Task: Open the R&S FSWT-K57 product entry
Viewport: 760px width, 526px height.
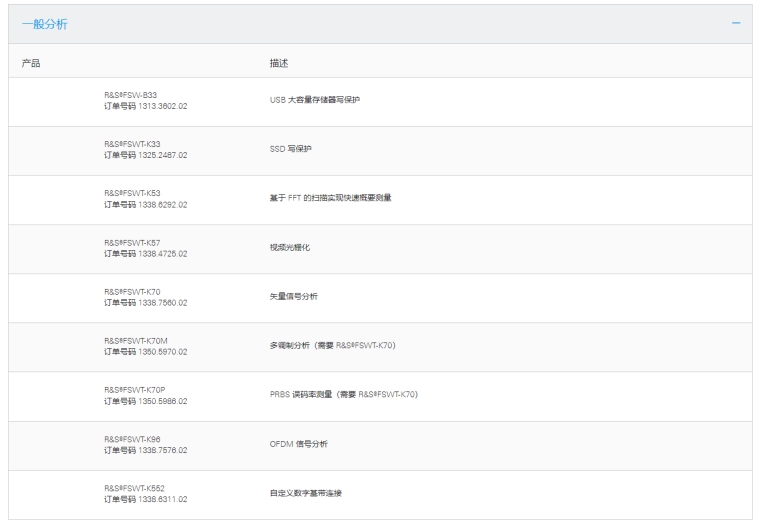Action: pyautogui.click(x=132, y=242)
